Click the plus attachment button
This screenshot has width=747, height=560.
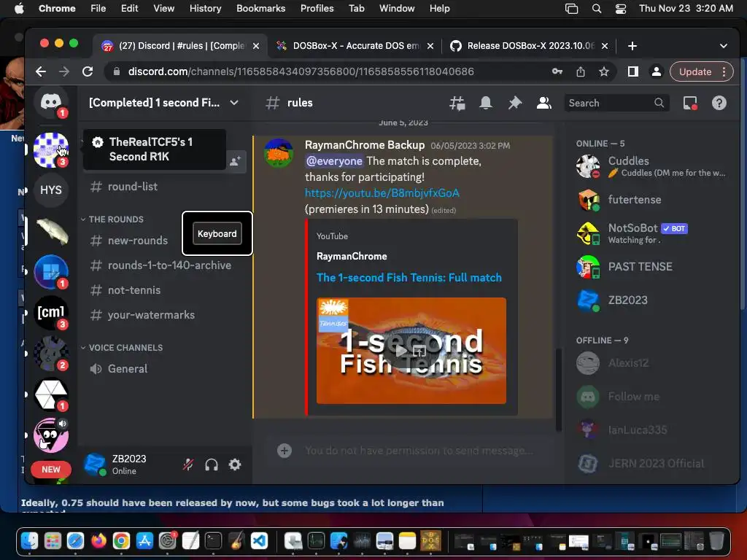[x=285, y=450]
